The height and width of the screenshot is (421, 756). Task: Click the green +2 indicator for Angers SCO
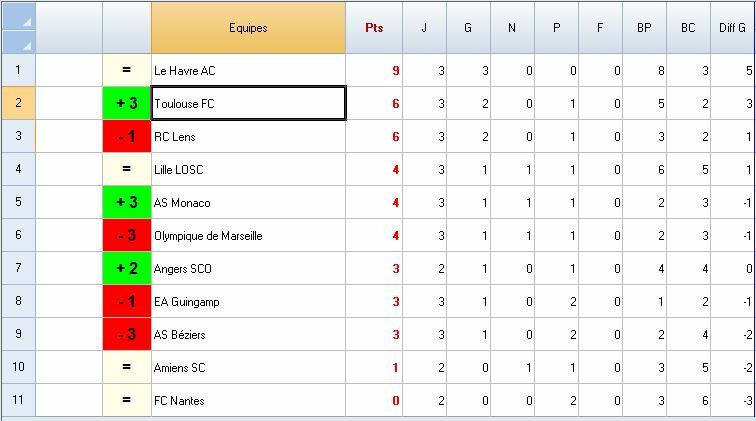(x=127, y=269)
